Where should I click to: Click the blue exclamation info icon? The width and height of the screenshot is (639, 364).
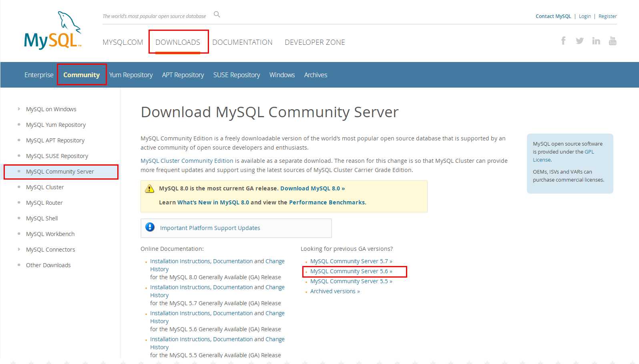click(150, 227)
